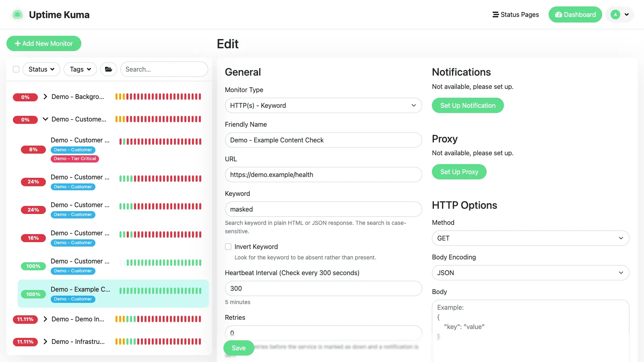Click the Heartbeat Interval field
Image resolution: width=644 pixels, height=362 pixels.
coord(323,288)
